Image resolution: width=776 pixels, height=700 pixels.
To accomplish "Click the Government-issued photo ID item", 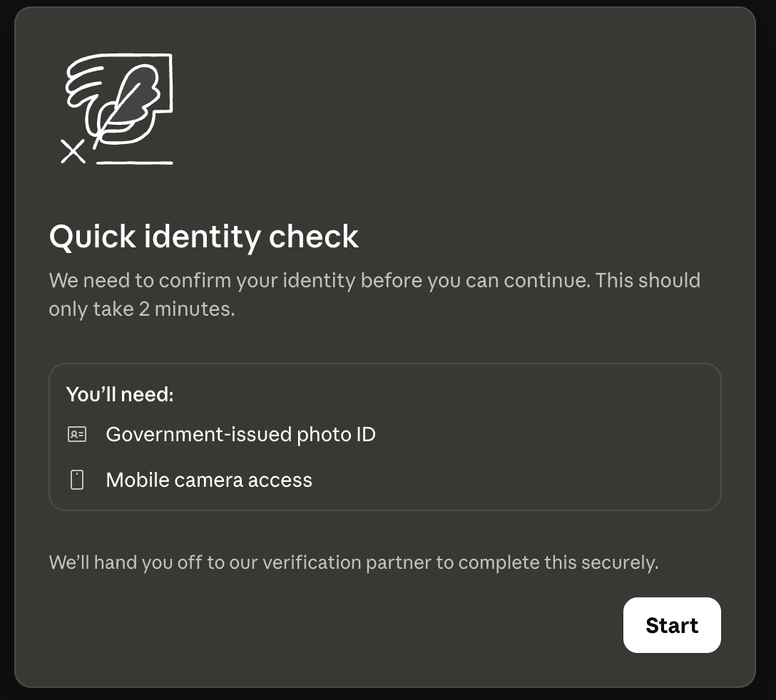I will (x=221, y=434).
